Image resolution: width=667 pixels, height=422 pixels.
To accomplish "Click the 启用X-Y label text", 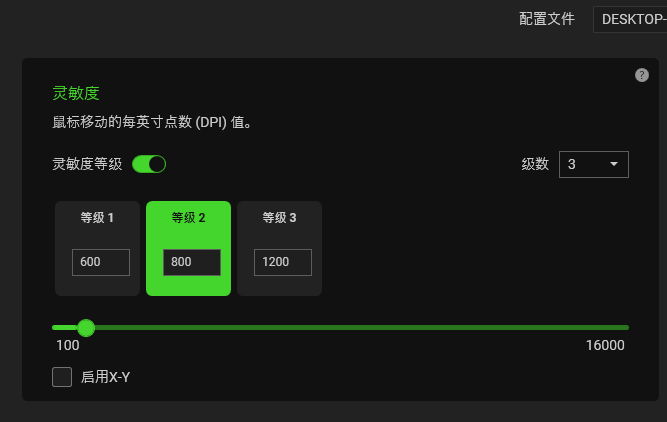I will pyautogui.click(x=105, y=377).
